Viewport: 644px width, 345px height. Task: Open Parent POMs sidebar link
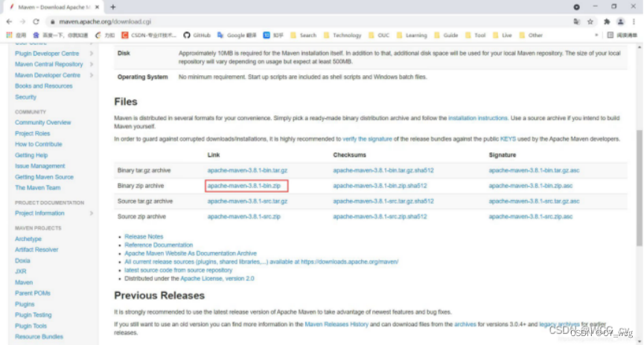[33, 293]
